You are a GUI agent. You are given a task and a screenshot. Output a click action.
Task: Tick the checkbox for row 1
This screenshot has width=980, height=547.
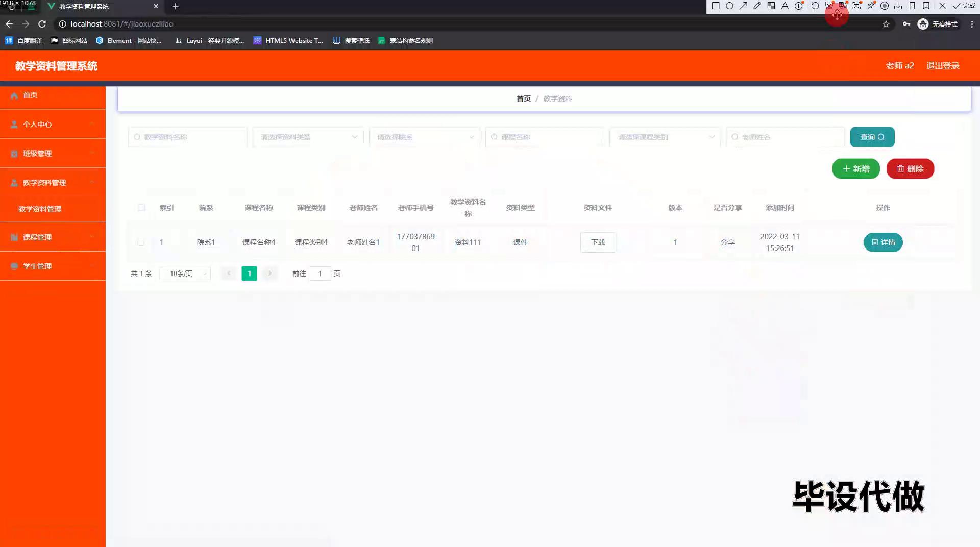[x=140, y=242]
